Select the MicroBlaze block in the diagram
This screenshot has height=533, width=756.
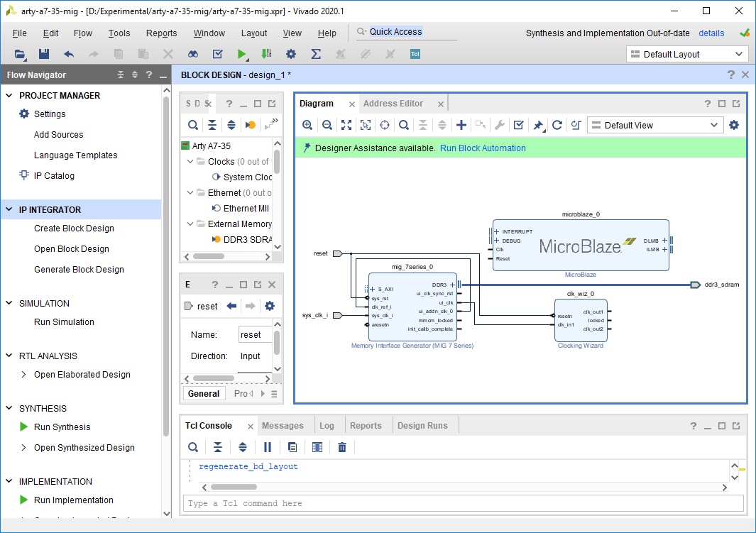[x=581, y=246]
